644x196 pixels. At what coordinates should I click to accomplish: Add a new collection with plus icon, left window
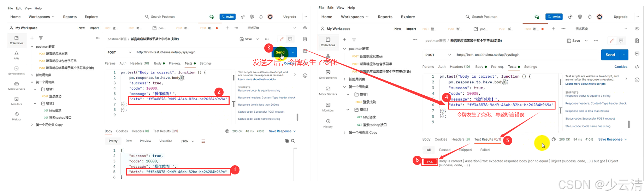point(32,38)
